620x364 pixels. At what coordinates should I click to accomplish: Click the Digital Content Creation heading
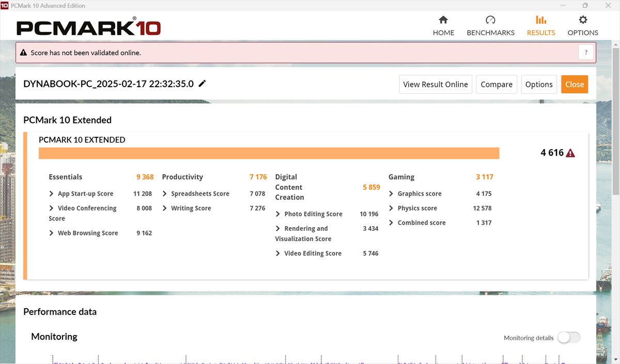[289, 187]
